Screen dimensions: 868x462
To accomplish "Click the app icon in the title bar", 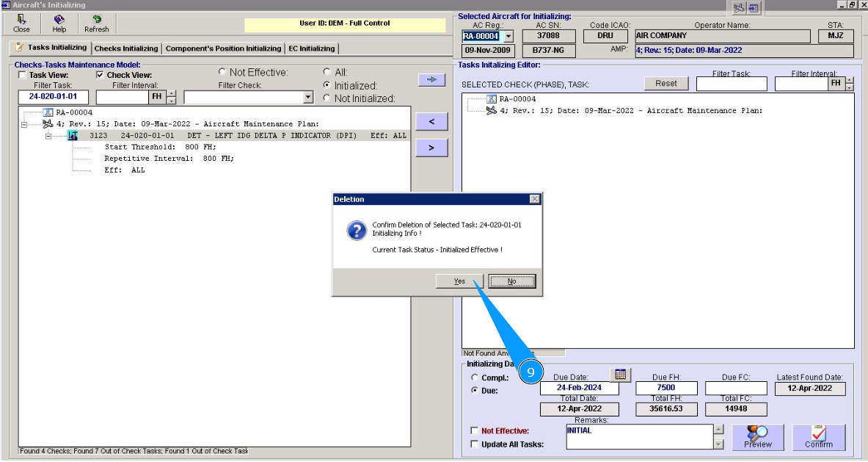I will click(6, 5).
